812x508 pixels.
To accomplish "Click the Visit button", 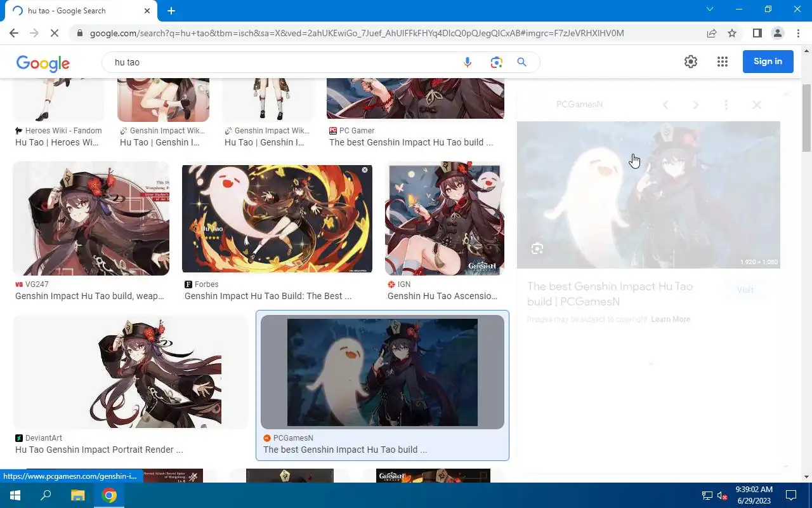I will pos(745,290).
